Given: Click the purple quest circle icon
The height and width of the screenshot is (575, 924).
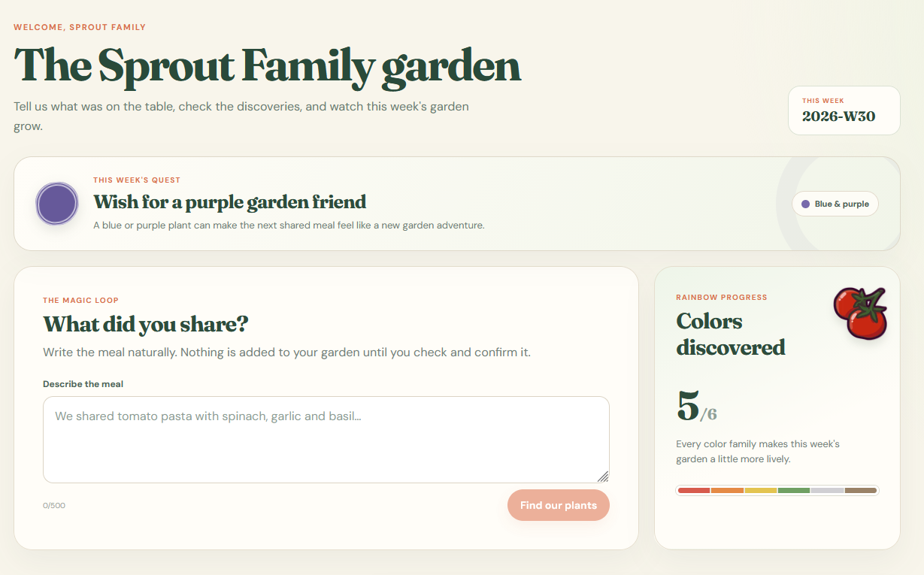Looking at the screenshot, I should (x=57, y=204).
